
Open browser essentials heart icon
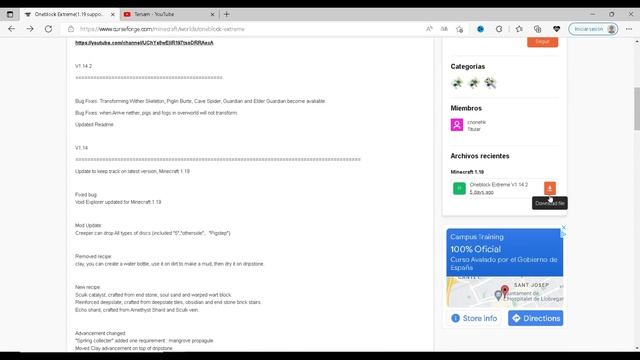click(556, 29)
